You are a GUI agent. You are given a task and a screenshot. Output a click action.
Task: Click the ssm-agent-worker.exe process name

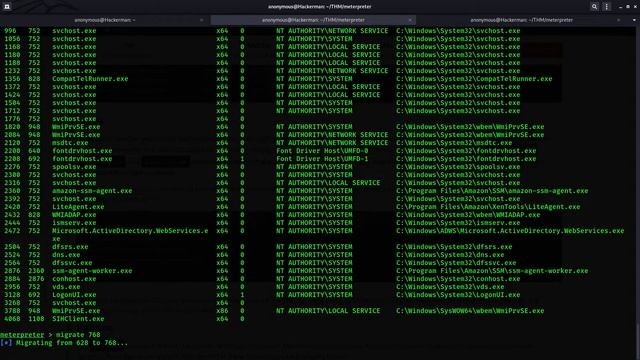coord(92,271)
